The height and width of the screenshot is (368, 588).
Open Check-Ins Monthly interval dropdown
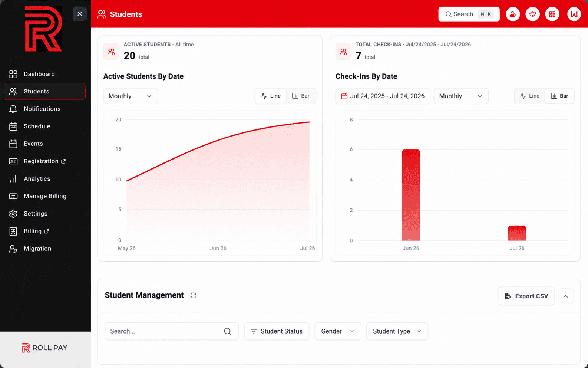pos(461,96)
